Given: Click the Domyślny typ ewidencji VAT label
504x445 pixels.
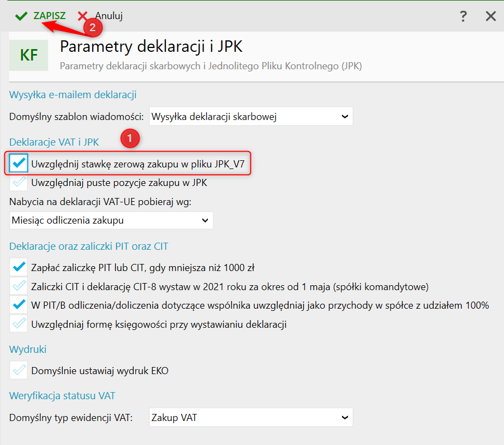Looking at the screenshot, I should pos(71,417).
